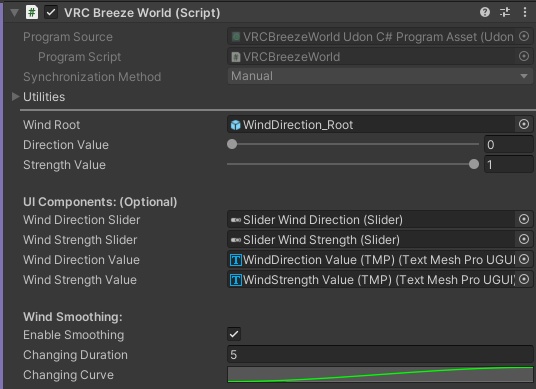Screen dimensions: 536x389
Task: Toggle the Enable Smoothing checkbox
Action: (234, 334)
